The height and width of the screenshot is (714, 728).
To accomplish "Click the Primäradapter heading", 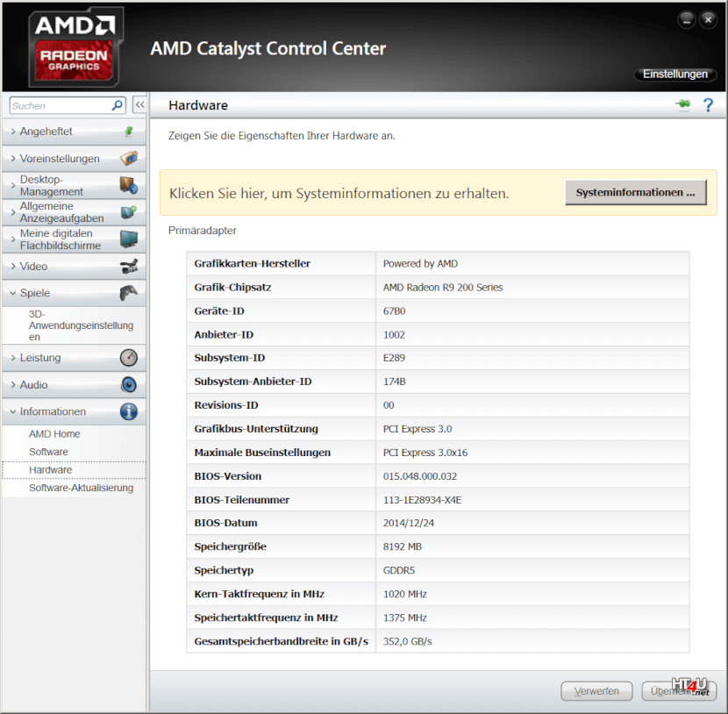I will click(202, 231).
